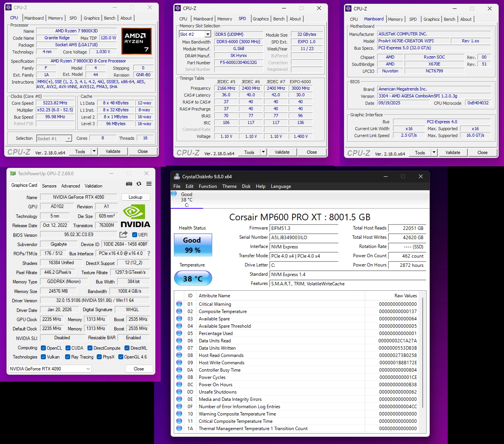Click the 38 °C temperature bar
This screenshot has width=504, height=444.
pos(193,278)
